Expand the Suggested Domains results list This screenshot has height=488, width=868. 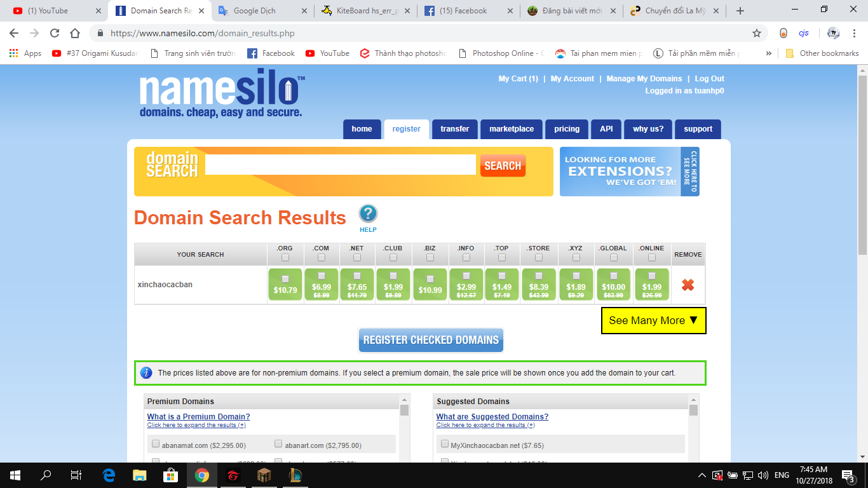click(x=485, y=425)
